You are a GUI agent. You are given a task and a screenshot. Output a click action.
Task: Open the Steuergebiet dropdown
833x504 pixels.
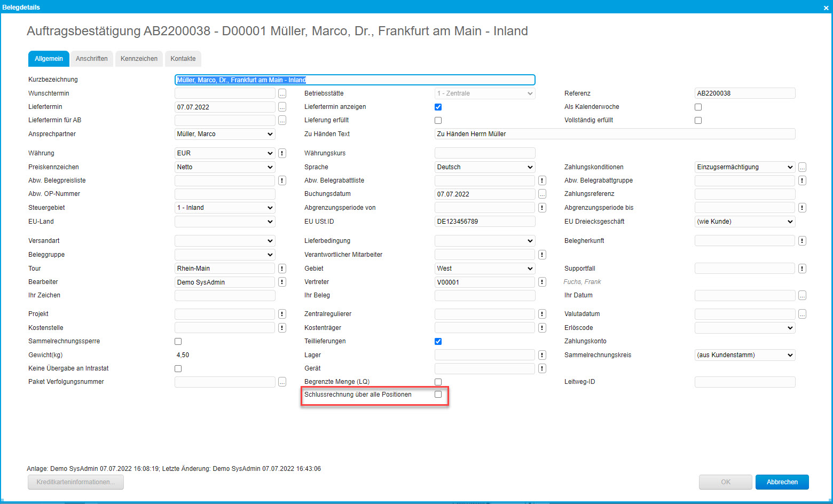[x=224, y=208]
